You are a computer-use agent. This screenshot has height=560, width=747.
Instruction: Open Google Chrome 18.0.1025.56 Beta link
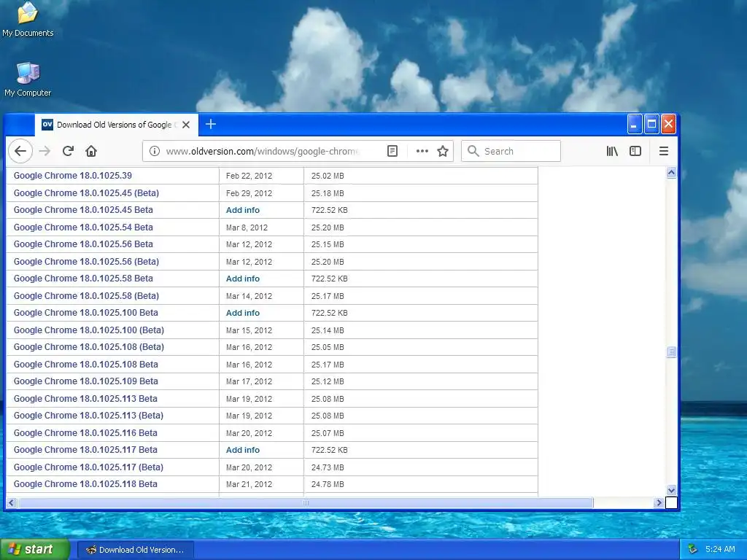83,244
